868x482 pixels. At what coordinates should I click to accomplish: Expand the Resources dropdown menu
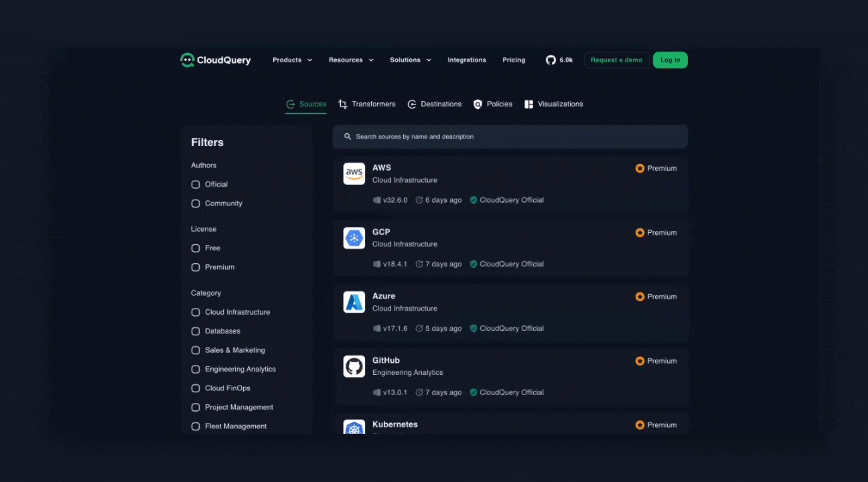tap(351, 60)
